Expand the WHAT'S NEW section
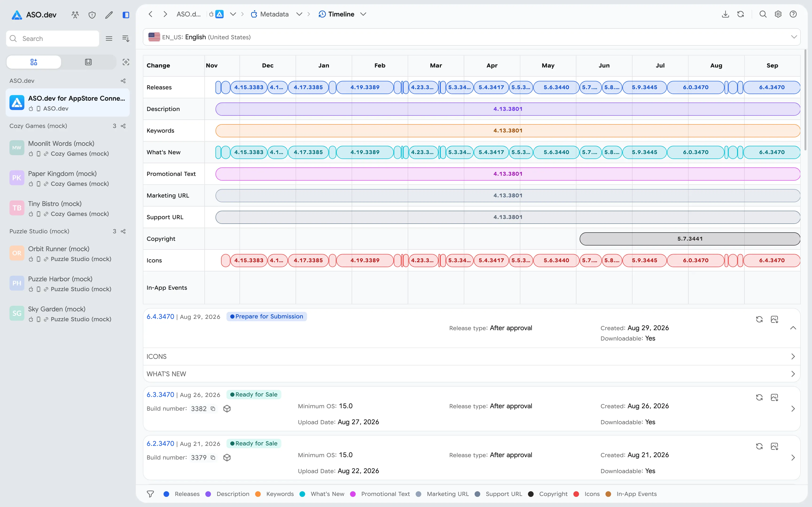Screen dimensions: 812x507 point(472,374)
